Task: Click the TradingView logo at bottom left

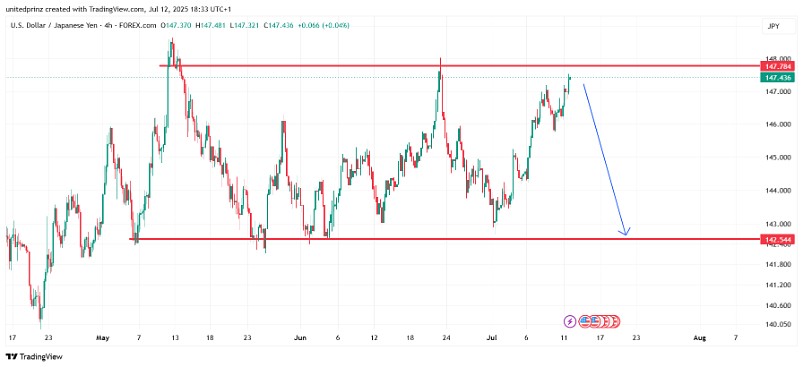Action: pos(34,356)
